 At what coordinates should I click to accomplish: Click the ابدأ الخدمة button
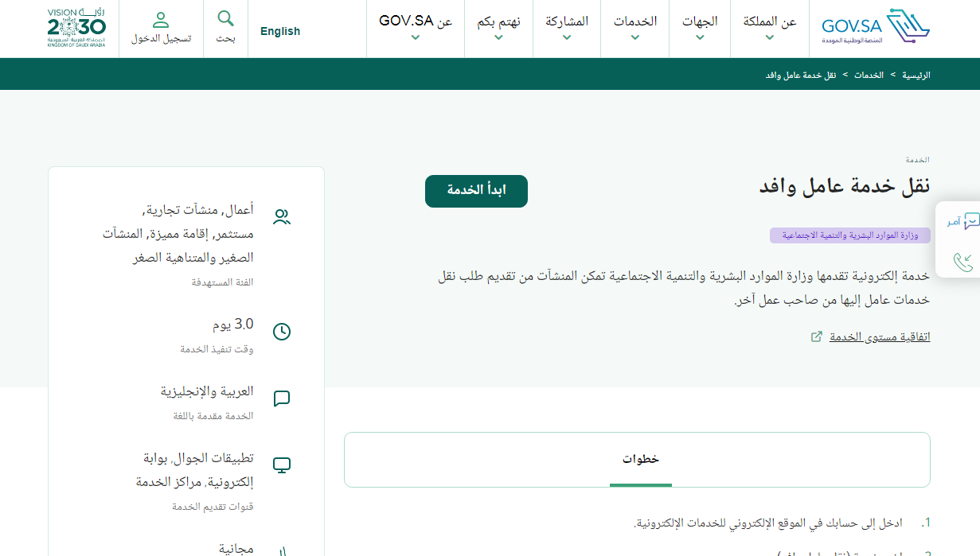point(476,191)
